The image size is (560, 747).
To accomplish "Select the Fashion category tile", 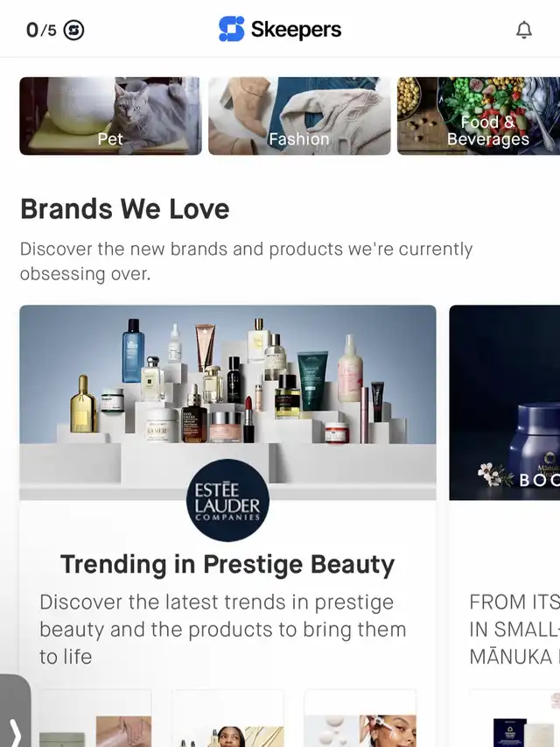I will click(x=299, y=116).
